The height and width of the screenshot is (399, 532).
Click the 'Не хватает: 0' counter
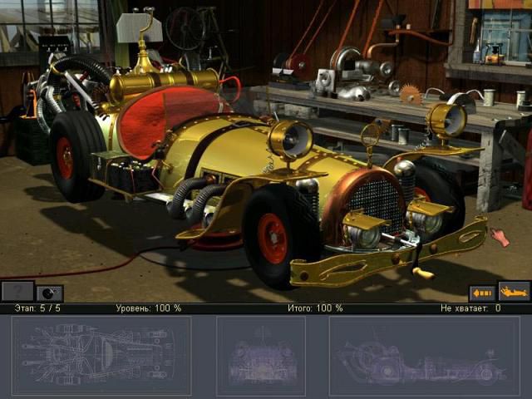tap(470, 308)
